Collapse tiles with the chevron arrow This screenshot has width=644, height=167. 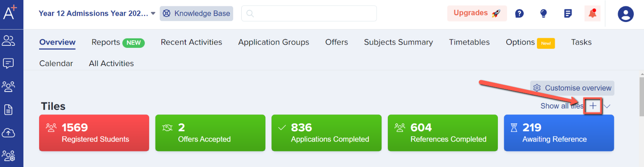(607, 106)
